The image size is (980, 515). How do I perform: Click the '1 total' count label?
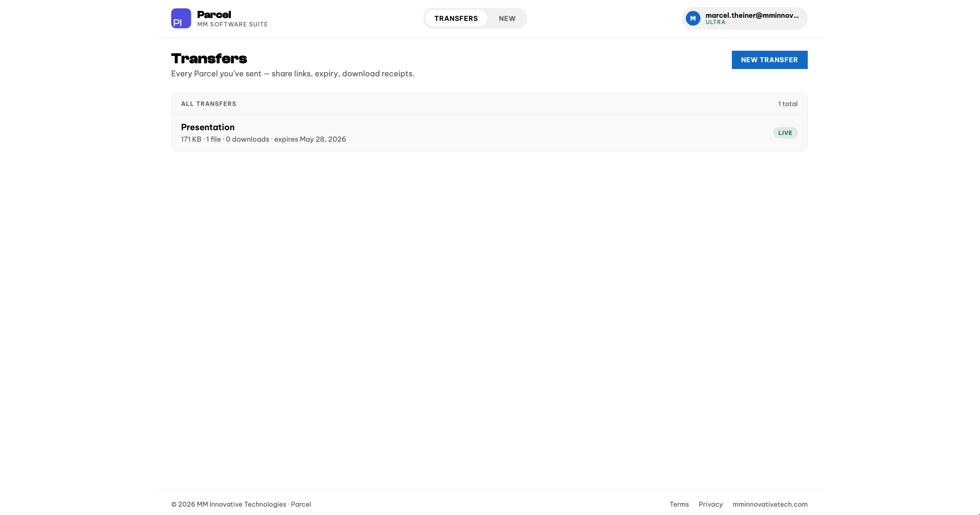pos(788,104)
